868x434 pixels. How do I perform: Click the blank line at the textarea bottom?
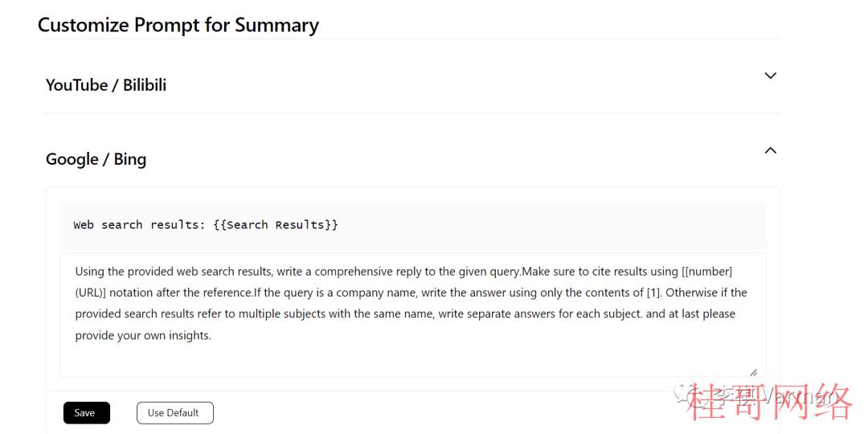[x=413, y=358]
